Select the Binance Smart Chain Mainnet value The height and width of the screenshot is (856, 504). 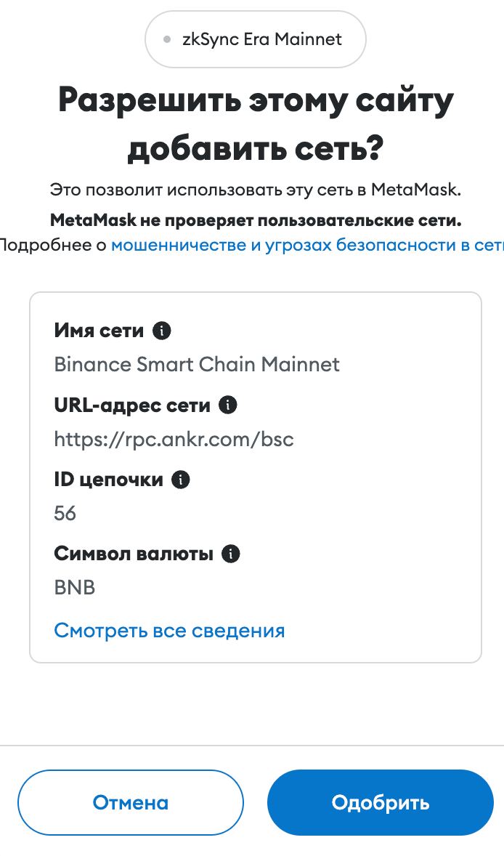tap(197, 364)
